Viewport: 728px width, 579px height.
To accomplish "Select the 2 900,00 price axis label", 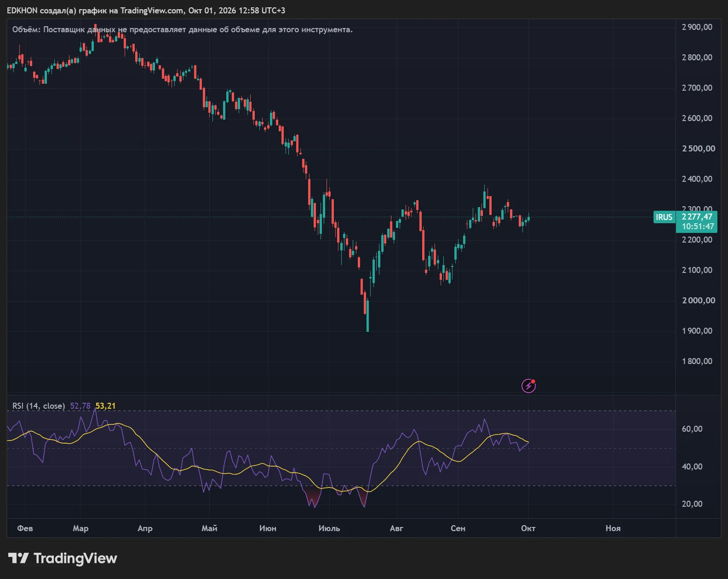I will pos(697,27).
